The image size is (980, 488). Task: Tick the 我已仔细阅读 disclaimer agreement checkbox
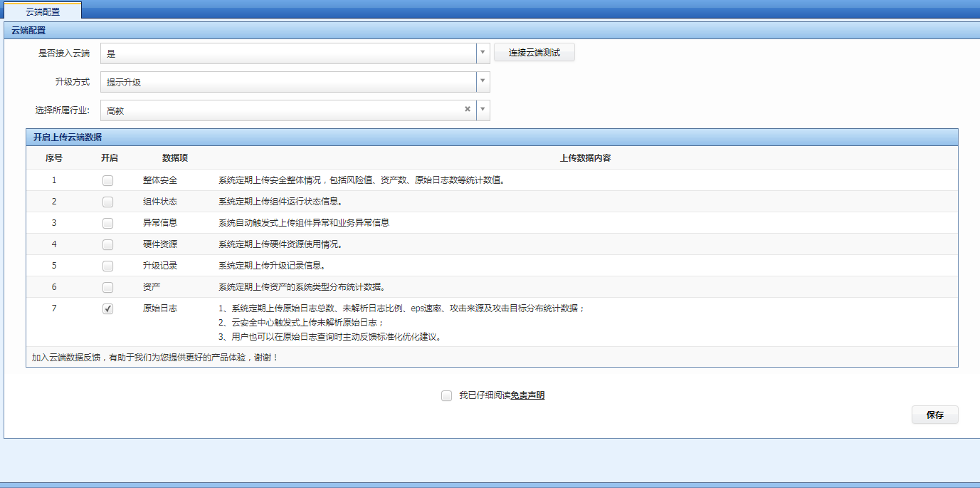click(x=446, y=395)
